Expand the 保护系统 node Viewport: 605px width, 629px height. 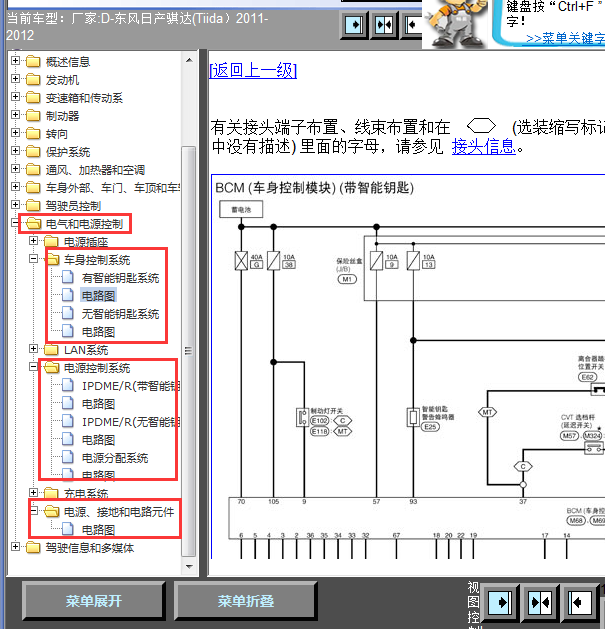[x=15, y=151]
